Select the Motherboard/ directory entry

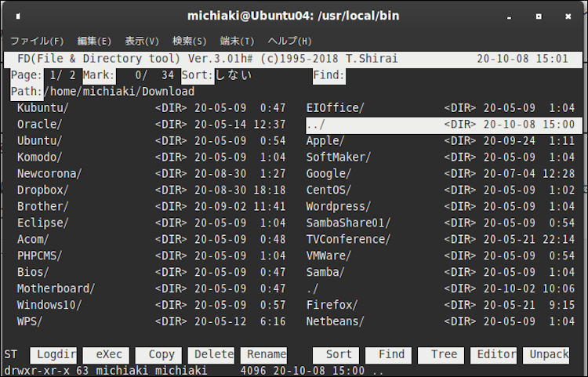pos(151,288)
